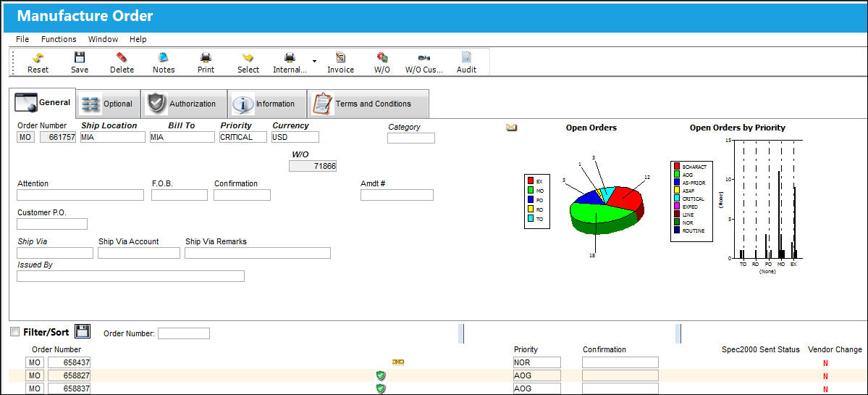This screenshot has width=868, height=395.
Task: Open the Audit toolbar icon
Action: (466, 57)
